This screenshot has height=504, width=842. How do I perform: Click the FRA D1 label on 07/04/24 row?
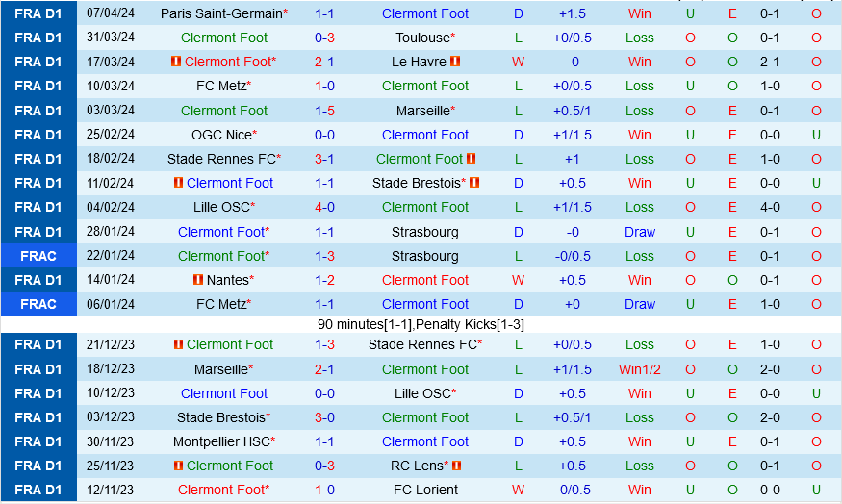click(38, 13)
